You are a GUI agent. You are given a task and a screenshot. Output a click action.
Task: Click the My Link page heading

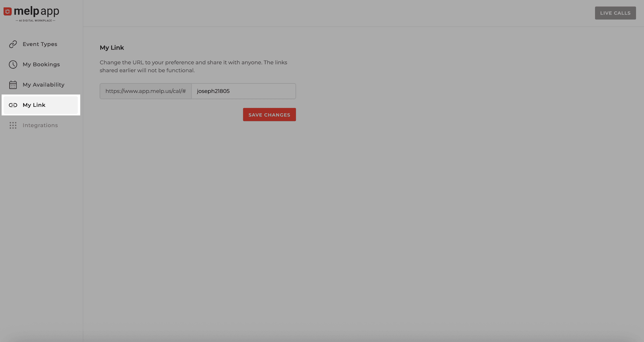(112, 48)
